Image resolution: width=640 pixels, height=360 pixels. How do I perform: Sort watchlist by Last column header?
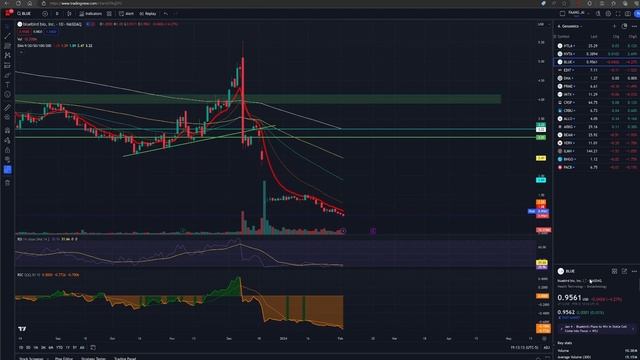pos(594,37)
